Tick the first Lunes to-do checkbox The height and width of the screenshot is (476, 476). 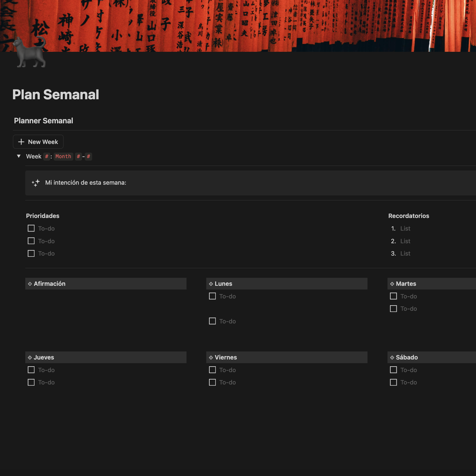click(212, 296)
